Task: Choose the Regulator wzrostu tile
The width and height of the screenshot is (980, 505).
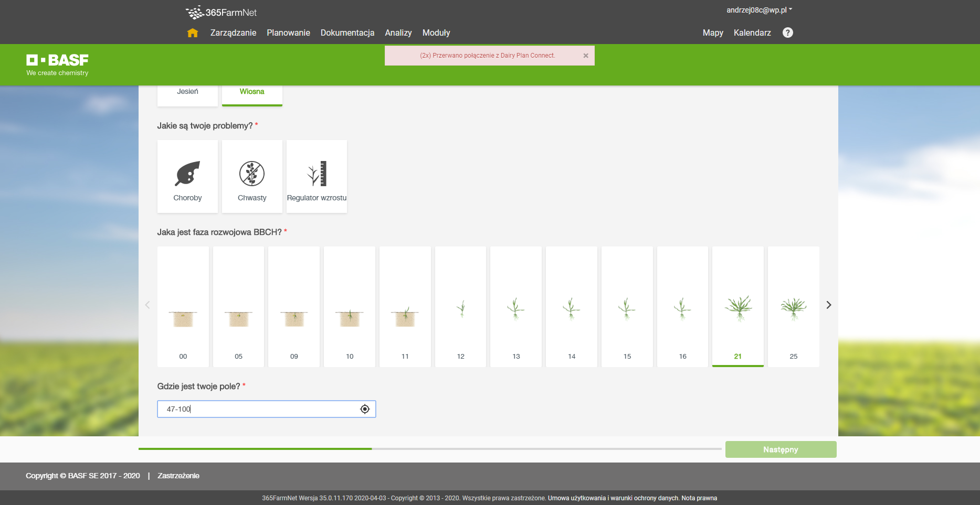Action: (317, 177)
